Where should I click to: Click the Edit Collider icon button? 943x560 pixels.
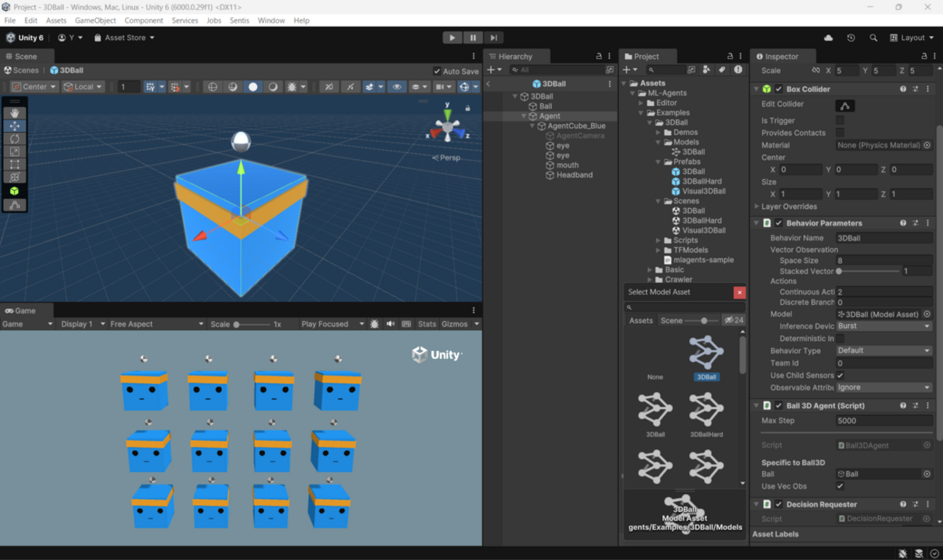(845, 105)
